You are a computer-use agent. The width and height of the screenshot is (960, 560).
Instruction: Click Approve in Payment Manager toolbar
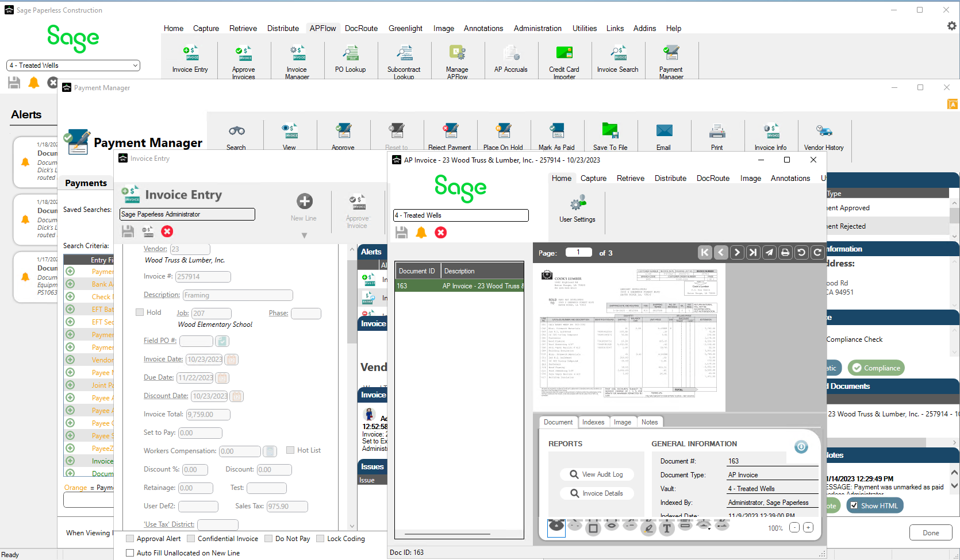coord(343,136)
